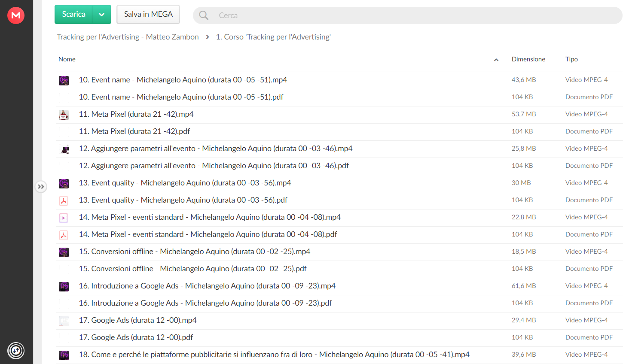623x364 pixels.
Task: Click thumbnail of 16. Introduzione a Google Ads mp4
Action: click(64, 286)
